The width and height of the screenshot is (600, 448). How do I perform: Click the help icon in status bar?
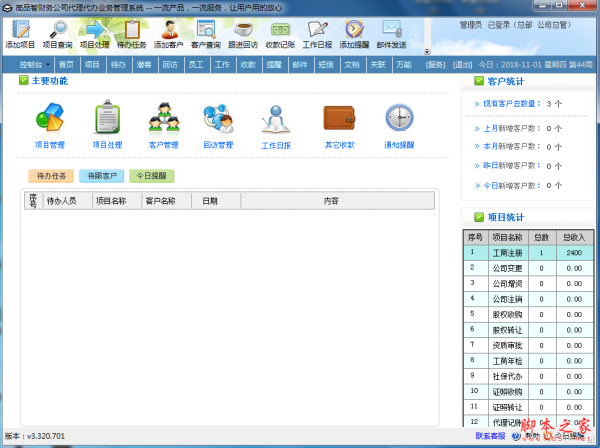click(x=516, y=436)
